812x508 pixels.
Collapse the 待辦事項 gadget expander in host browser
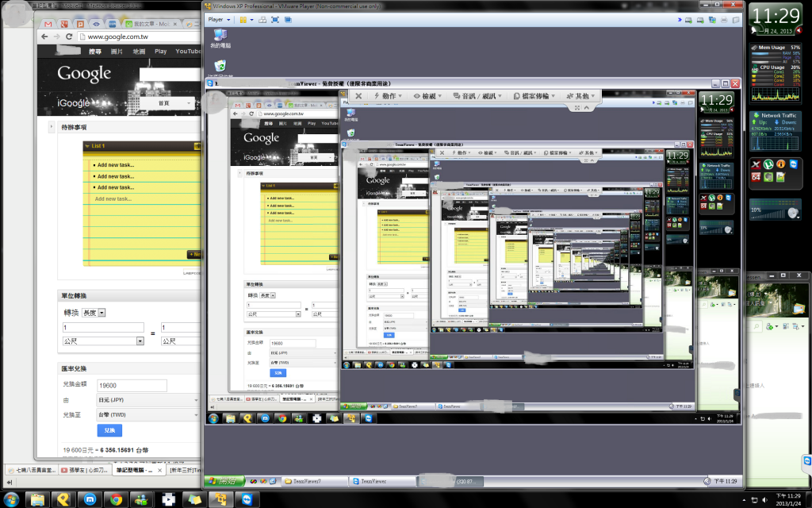[x=52, y=127]
